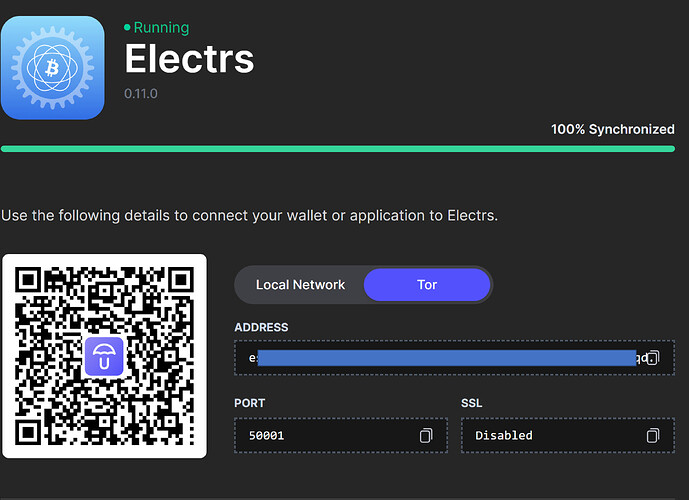The height and width of the screenshot is (500, 689).
Task: Copy the port number 50001
Action: [x=426, y=435]
